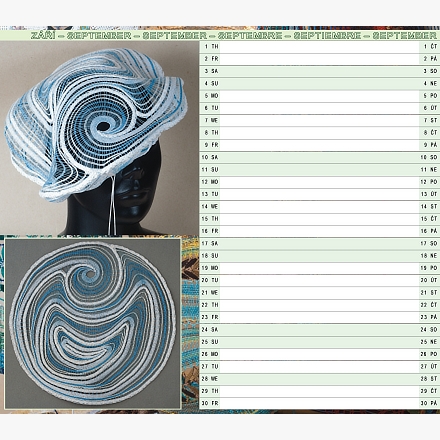Select the 3 SA weekend row
The height and width of the screenshot is (440, 440).
[319, 71]
